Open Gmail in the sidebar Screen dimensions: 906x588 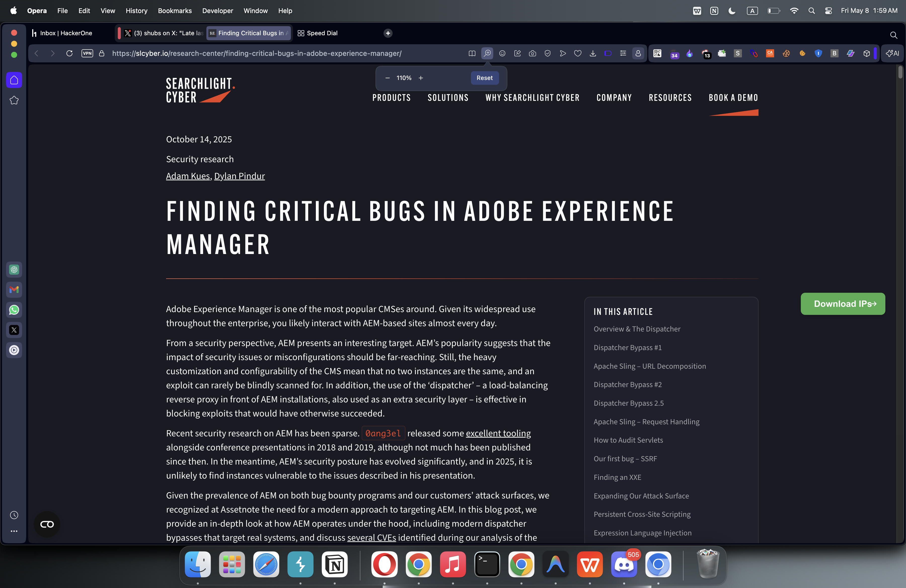(x=14, y=290)
